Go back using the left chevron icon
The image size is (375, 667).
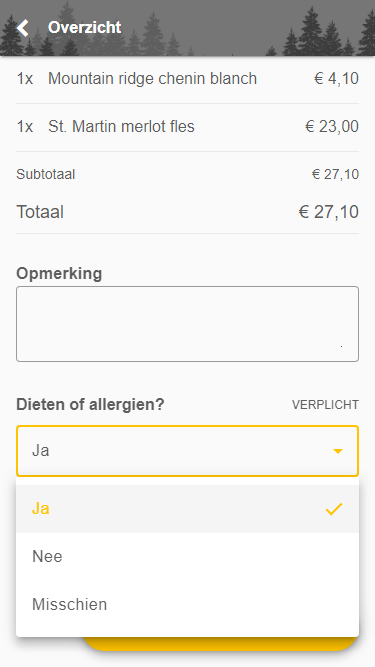click(x=23, y=28)
